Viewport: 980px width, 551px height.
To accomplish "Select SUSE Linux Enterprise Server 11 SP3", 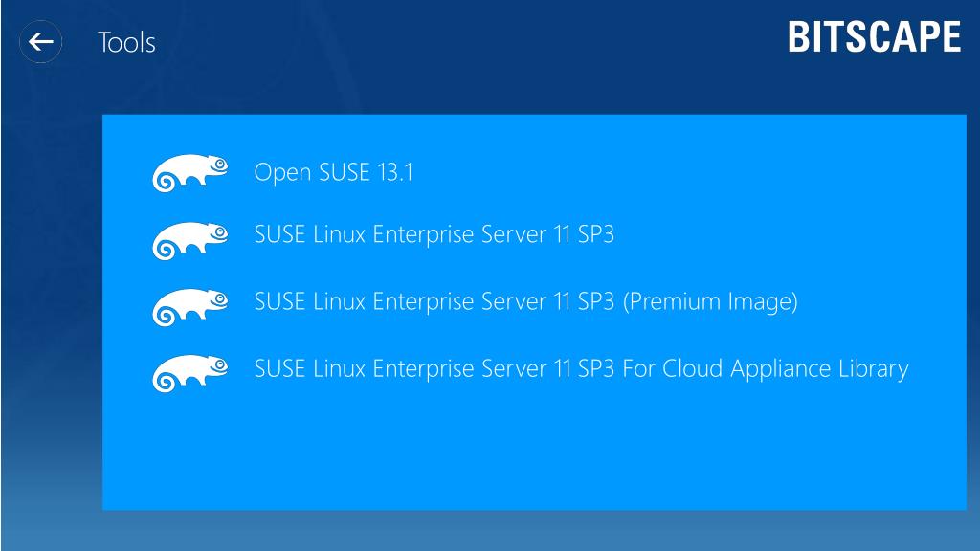I will [x=434, y=234].
